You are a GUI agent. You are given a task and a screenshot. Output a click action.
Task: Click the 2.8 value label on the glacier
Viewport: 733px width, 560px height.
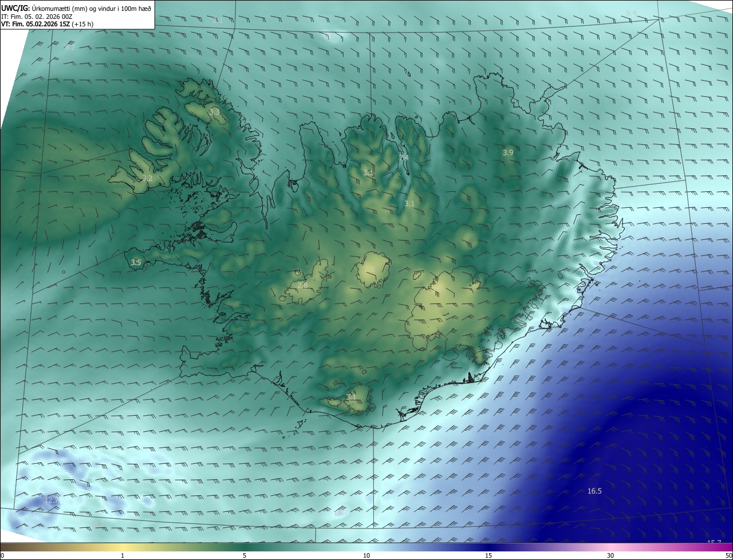(x=302, y=285)
